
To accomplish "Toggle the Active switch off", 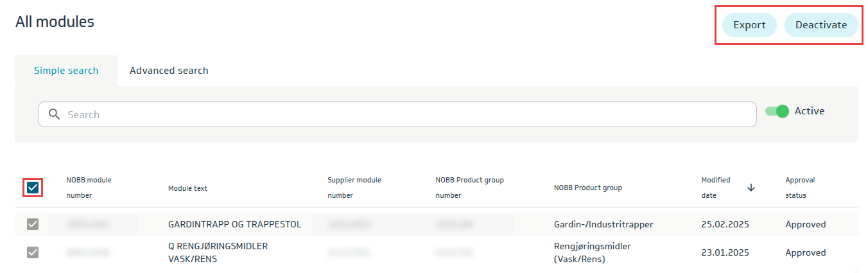I will [776, 111].
